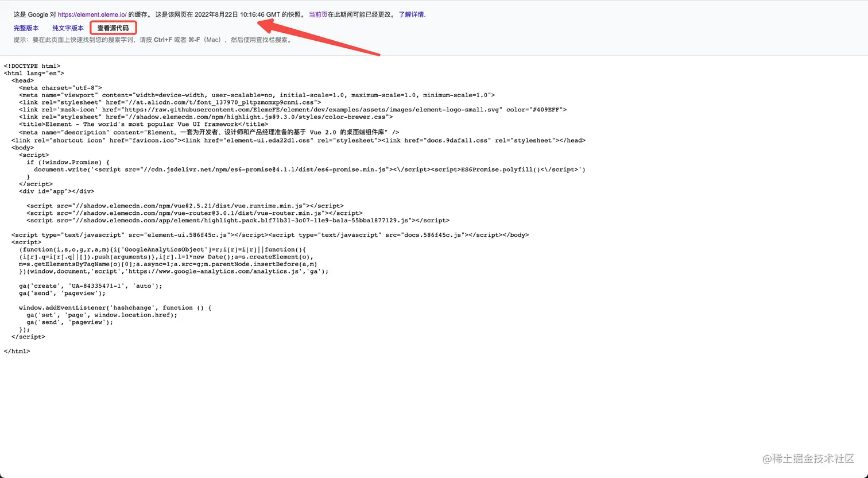The height and width of the screenshot is (478, 868).
Task: Click the ga('create', 'UA-84335471-1') line
Action: (x=91, y=286)
